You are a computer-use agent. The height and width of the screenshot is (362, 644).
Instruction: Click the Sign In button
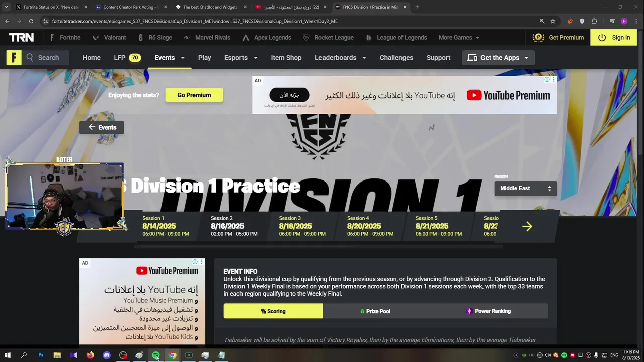[x=614, y=38]
